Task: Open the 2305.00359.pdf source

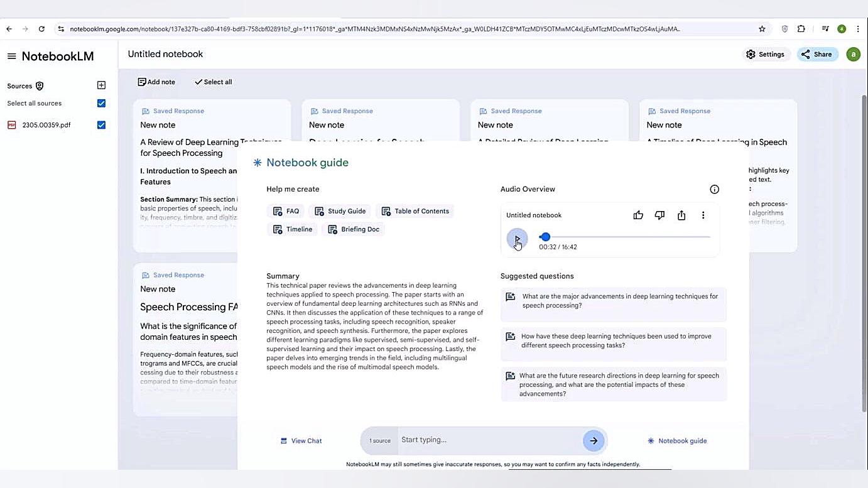Action: tap(46, 125)
